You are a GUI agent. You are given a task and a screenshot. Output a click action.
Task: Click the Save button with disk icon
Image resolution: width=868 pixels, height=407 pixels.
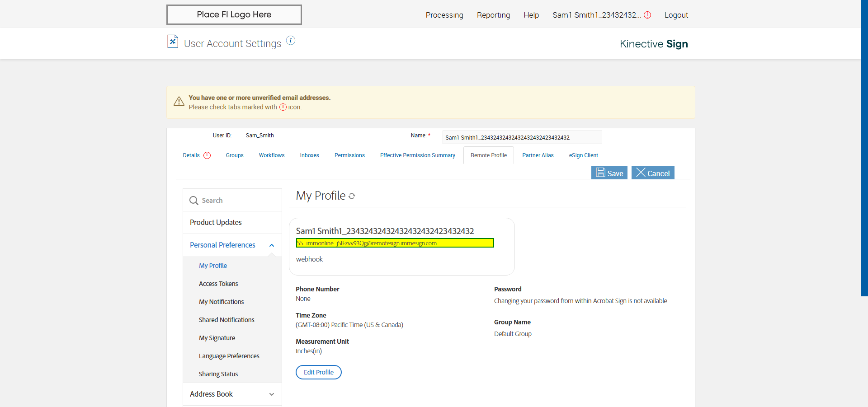click(x=609, y=173)
